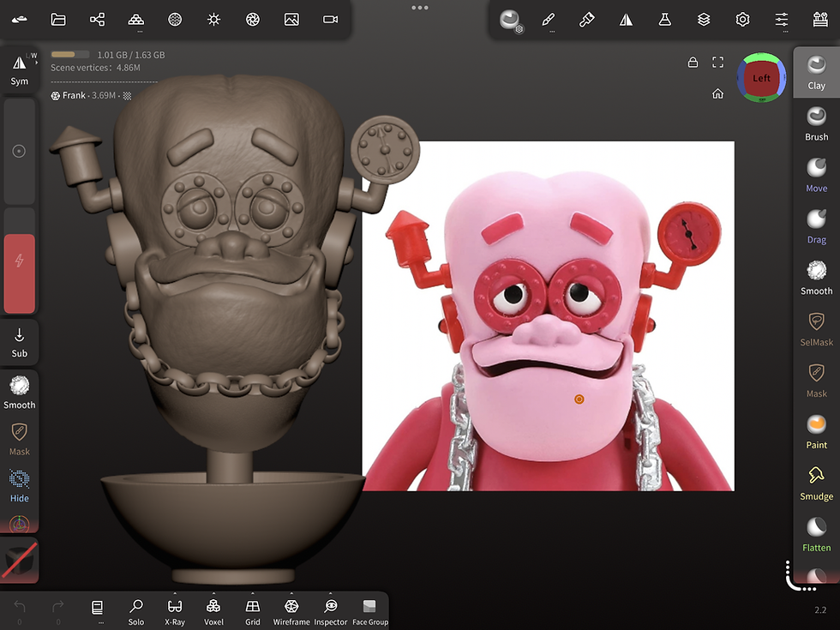Open the notes list menu in bottom bar
This screenshot has width=840, height=630.
click(97, 609)
